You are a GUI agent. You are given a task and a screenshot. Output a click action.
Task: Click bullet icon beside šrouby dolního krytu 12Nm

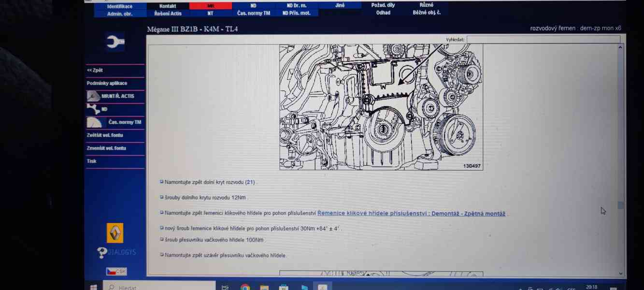162,197
